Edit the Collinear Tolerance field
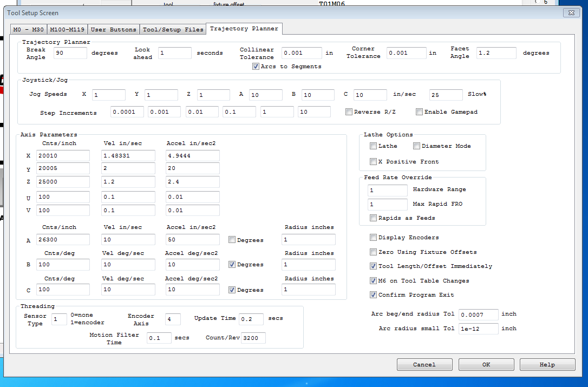Screen dimensions: 588x387 click(x=302, y=53)
